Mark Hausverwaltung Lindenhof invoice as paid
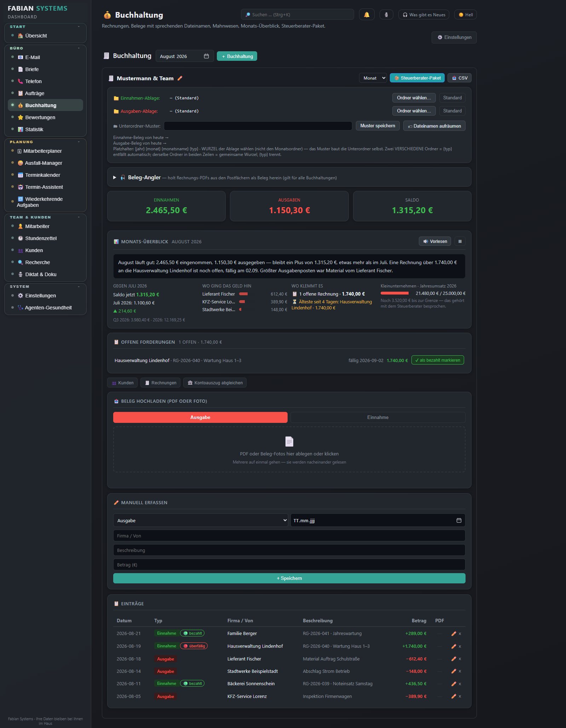 click(x=438, y=360)
